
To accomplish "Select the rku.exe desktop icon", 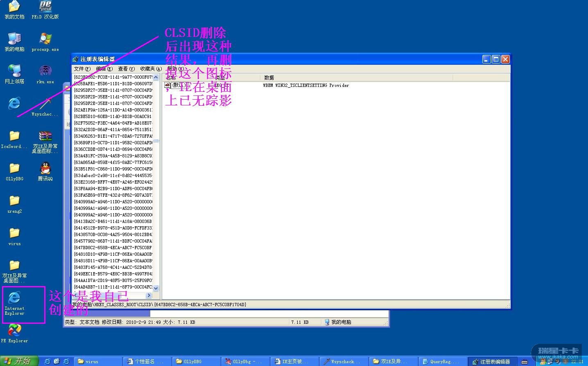I will tap(45, 74).
